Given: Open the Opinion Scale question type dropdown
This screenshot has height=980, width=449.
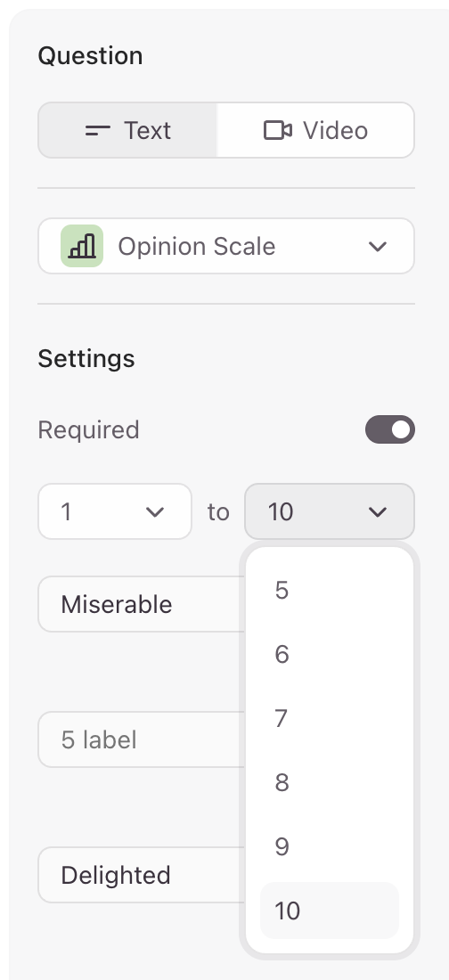Looking at the screenshot, I should 226,246.
